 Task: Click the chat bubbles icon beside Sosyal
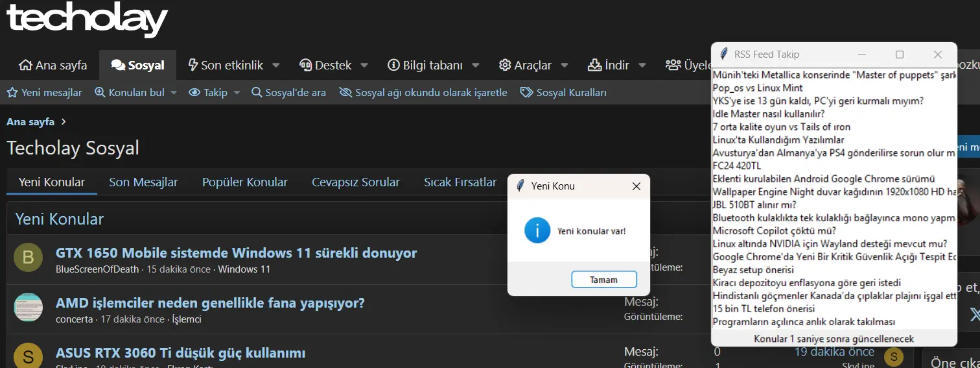(x=118, y=65)
